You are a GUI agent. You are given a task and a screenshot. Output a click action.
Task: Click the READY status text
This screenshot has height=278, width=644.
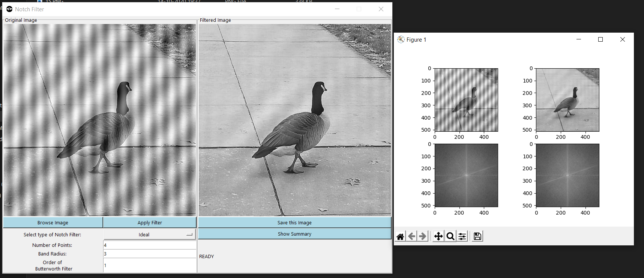click(206, 257)
